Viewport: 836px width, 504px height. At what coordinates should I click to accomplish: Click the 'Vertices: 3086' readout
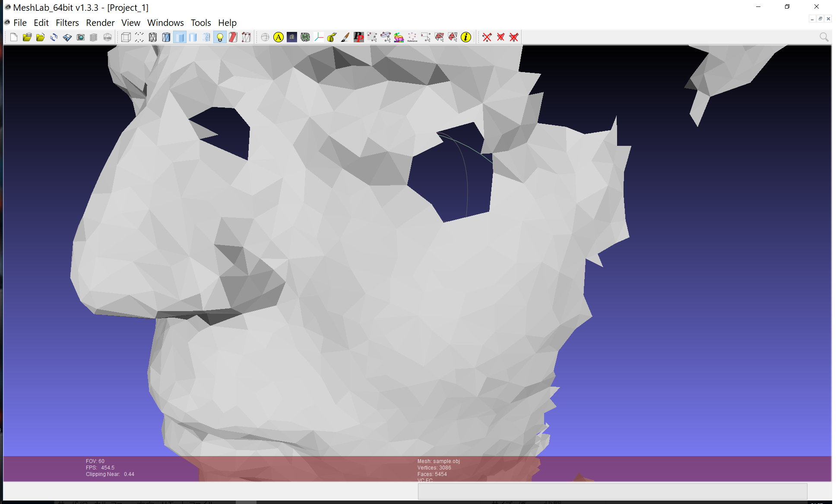pos(434,468)
